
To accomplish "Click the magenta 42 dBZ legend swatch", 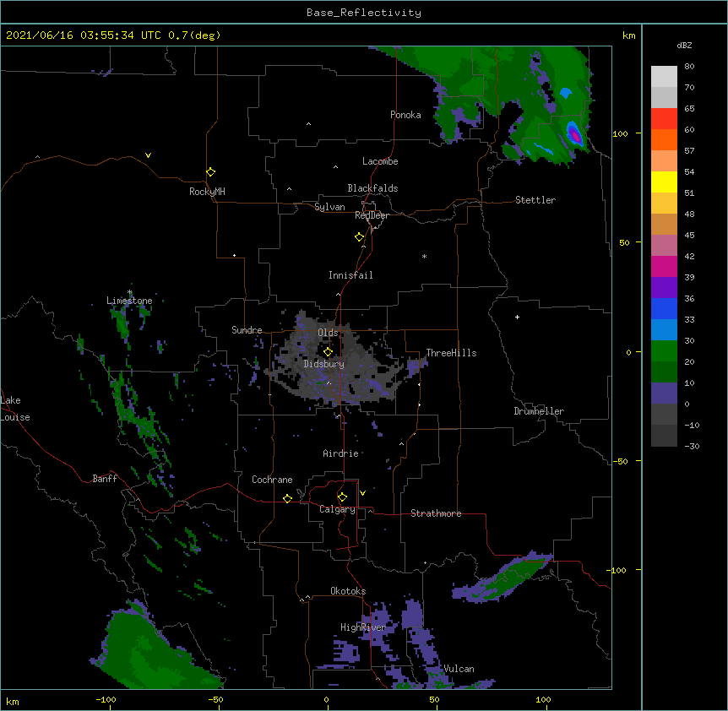I will tap(664, 266).
